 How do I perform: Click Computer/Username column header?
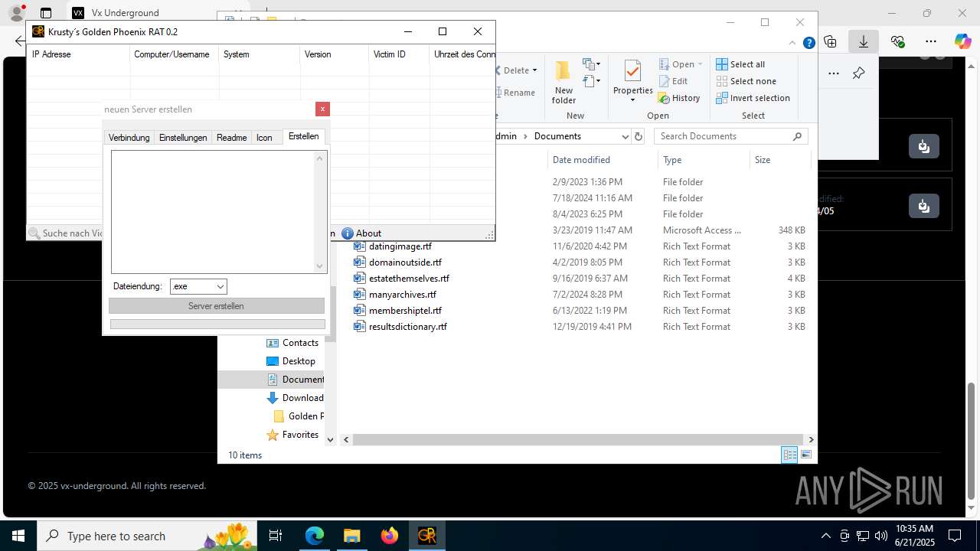(x=175, y=54)
